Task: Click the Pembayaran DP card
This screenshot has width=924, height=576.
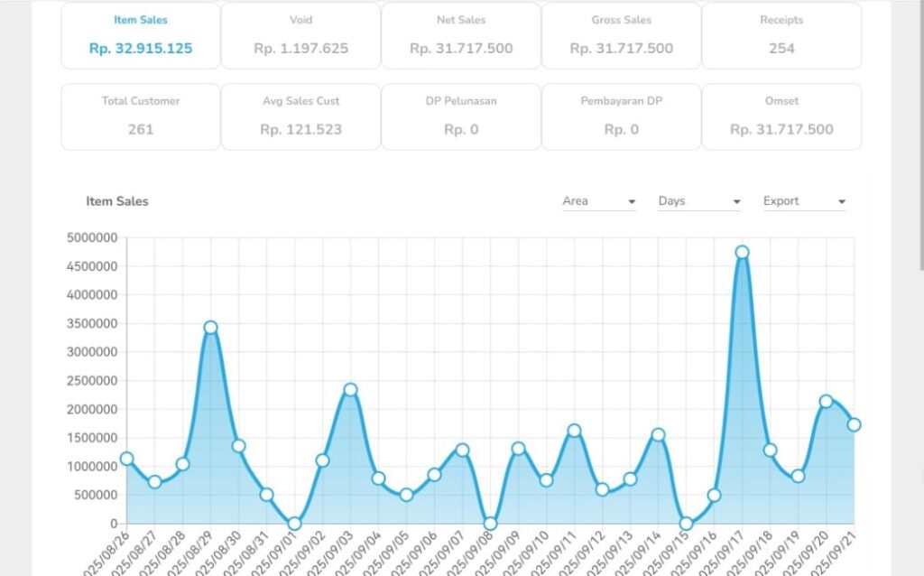Action: point(621,116)
